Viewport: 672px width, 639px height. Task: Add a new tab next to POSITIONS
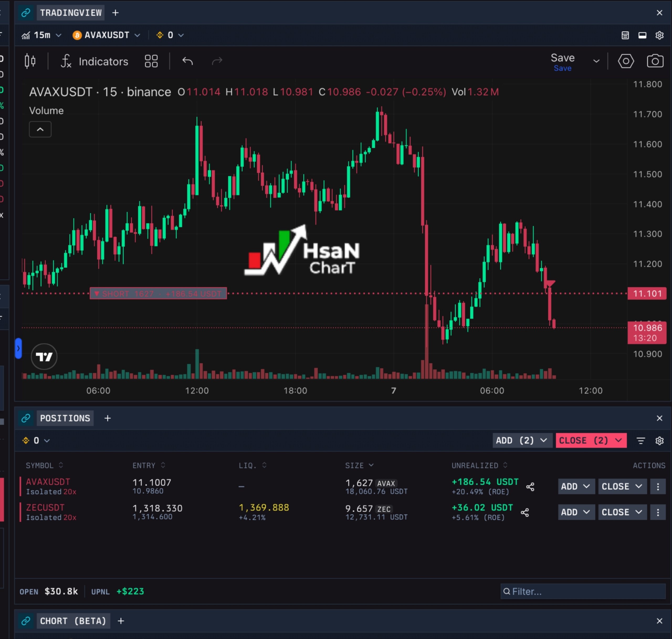click(108, 418)
